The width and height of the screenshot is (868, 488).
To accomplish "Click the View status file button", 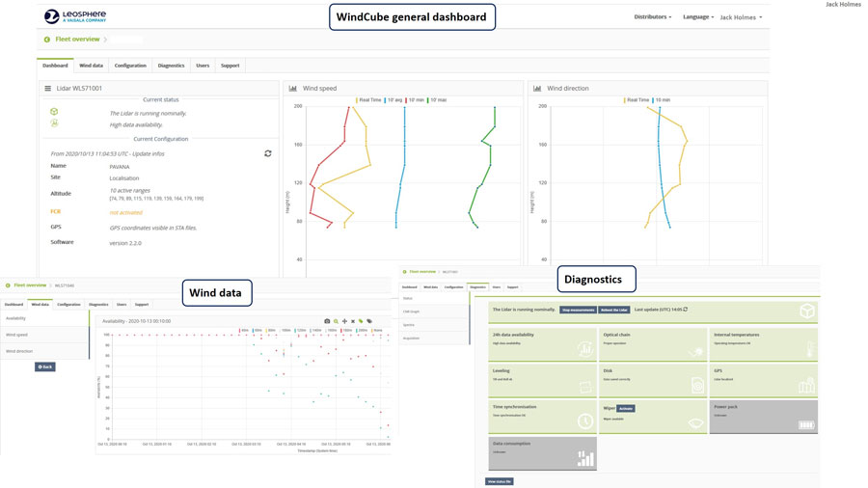I will 499,481.
